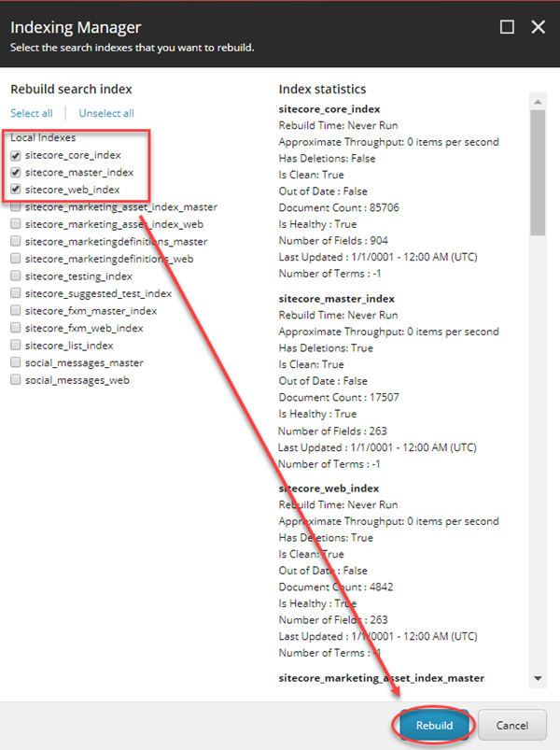Tick the sitecore_suggested_test_index checkbox
Viewport: 560px width, 750px height.
click(x=16, y=293)
